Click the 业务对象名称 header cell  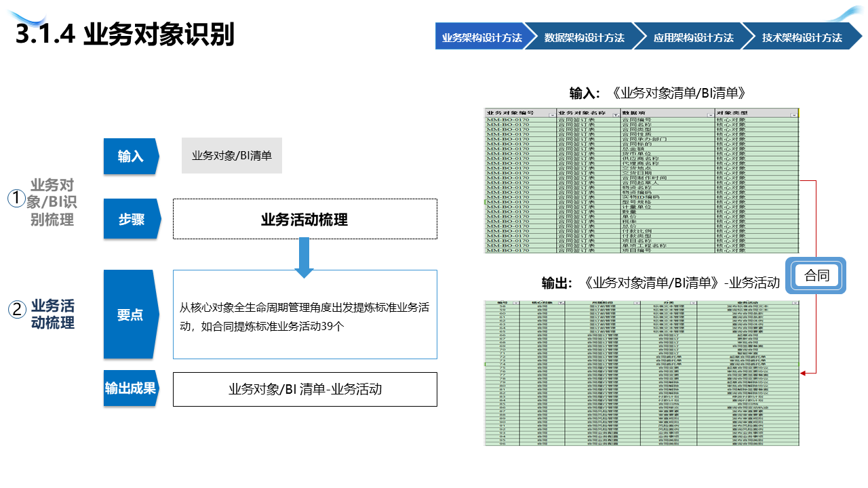point(589,113)
